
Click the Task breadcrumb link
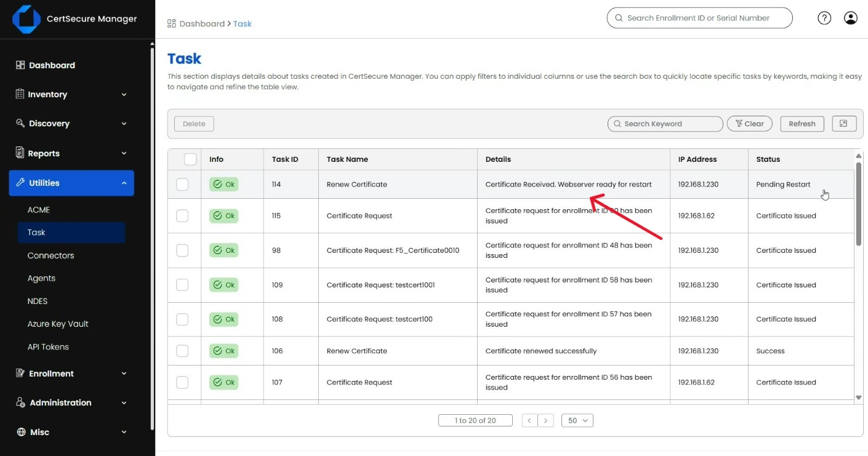click(x=243, y=23)
